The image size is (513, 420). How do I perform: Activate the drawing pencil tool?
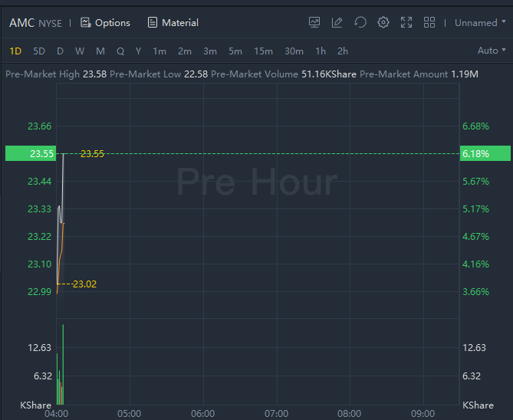(x=337, y=23)
